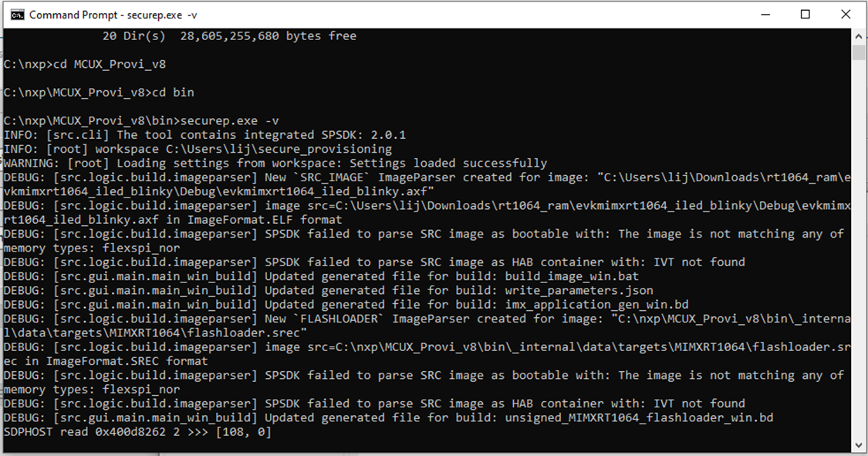Viewport: 868px width, 456px height.
Task: Maximize the Command Prompt window
Action: (806, 15)
